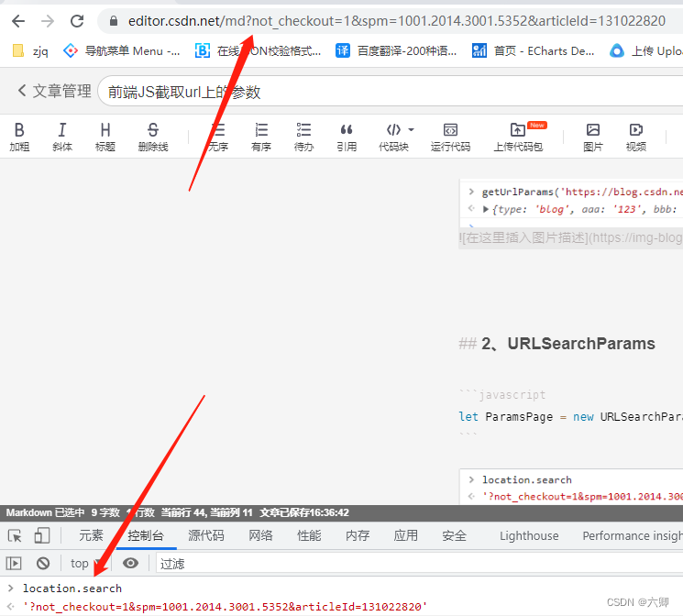
Task: Reload the page
Action: 77,21
